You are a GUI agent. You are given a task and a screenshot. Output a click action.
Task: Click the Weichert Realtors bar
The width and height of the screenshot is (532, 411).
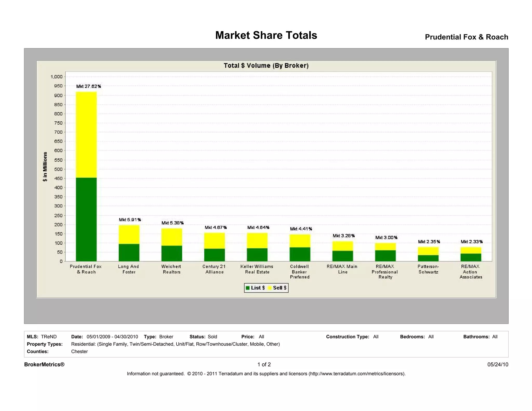click(x=172, y=245)
